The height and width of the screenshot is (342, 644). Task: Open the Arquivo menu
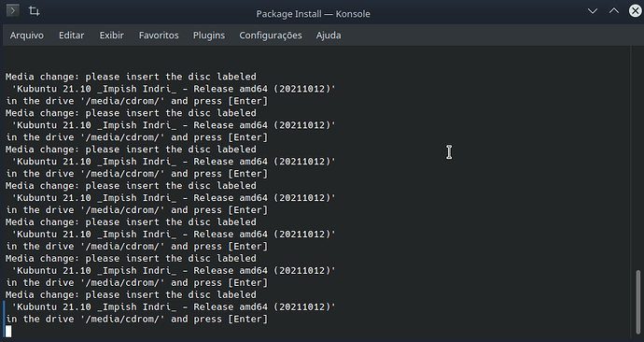pos(27,36)
